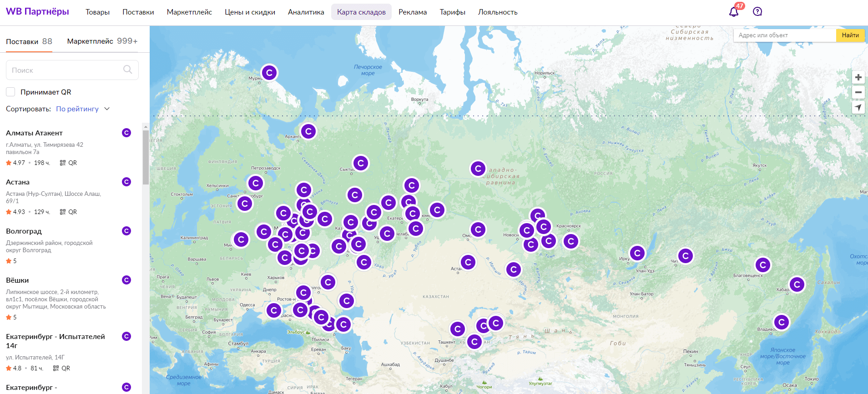This screenshot has height=394, width=868.
Task: Open notifications bell with 47 badge
Action: tap(734, 12)
